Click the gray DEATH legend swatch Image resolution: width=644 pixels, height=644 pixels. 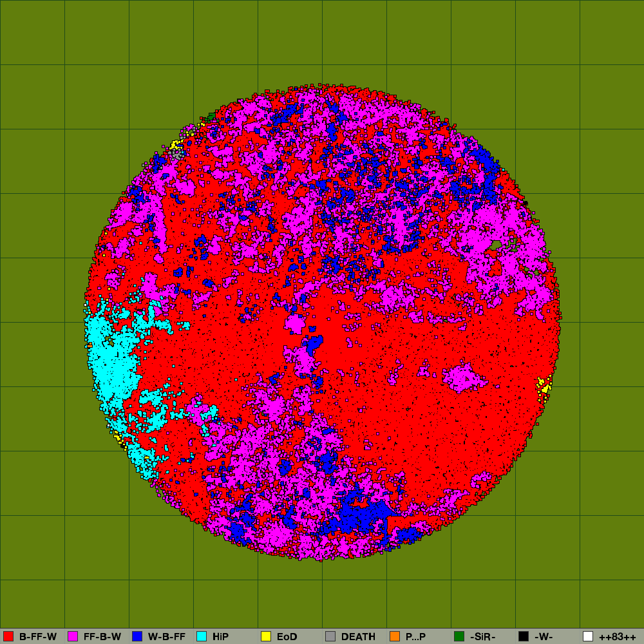coord(330,636)
